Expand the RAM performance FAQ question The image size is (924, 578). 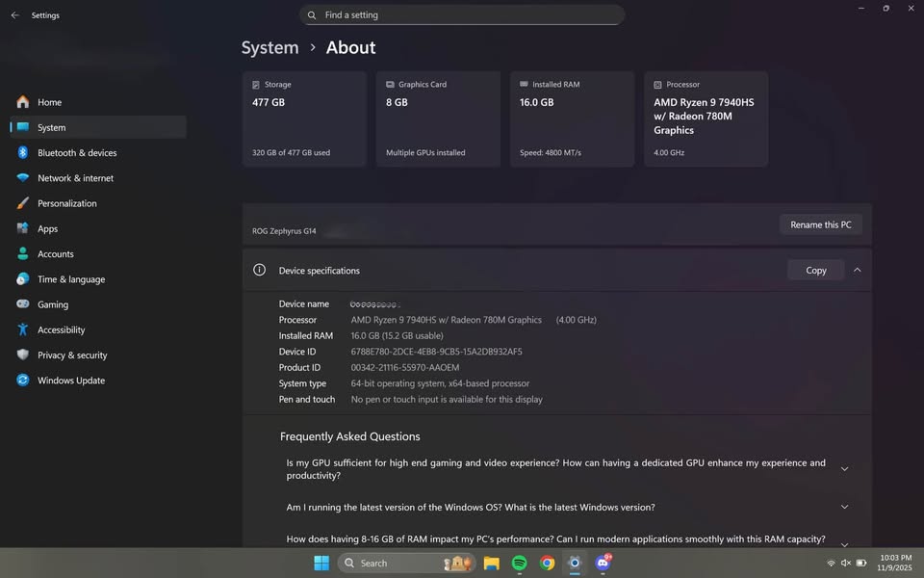tap(844, 543)
